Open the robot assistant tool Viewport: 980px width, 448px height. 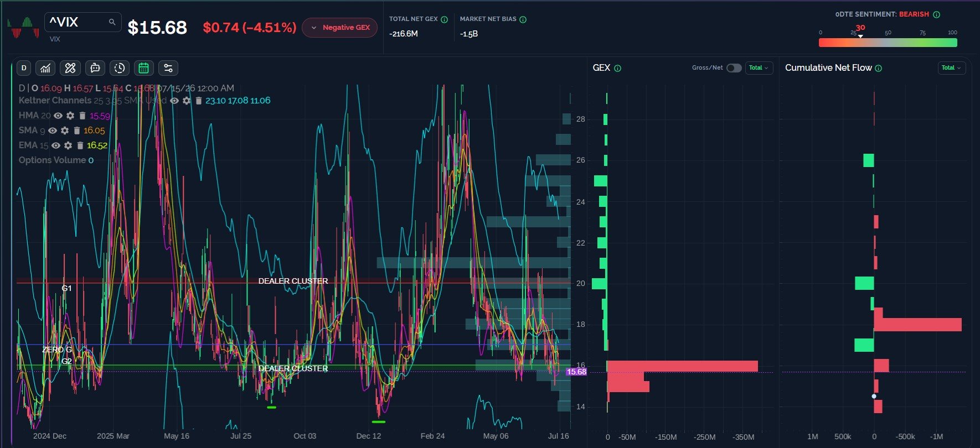[95, 68]
